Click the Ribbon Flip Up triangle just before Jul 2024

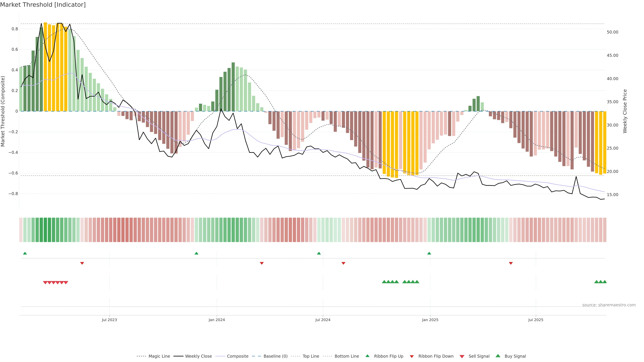tap(319, 253)
